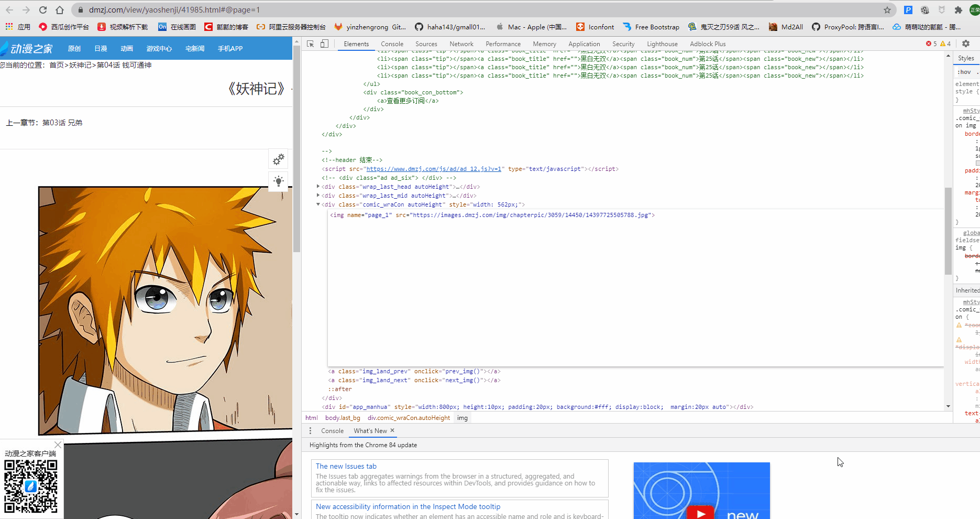Image resolution: width=980 pixels, height=519 pixels.
Task: Click the red errors count indicator
Action: 931,44
